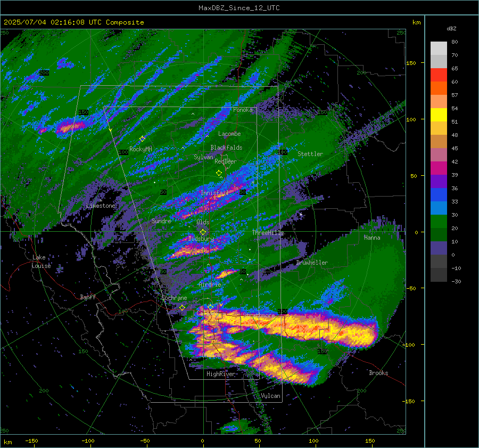Select the 2025/07/04 02:16:08 UTC Composite timestamp
Viewport: 479px width, 448px height.
(73, 22)
